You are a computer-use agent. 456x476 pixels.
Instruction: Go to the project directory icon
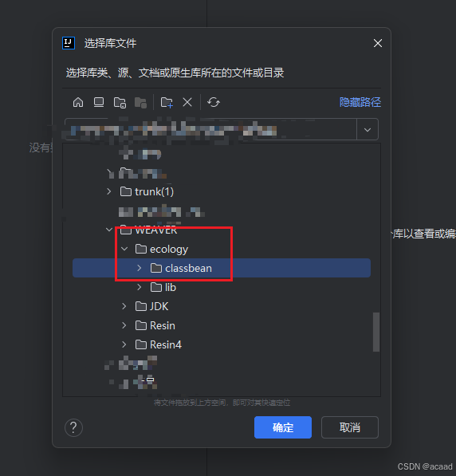click(x=120, y=103)
